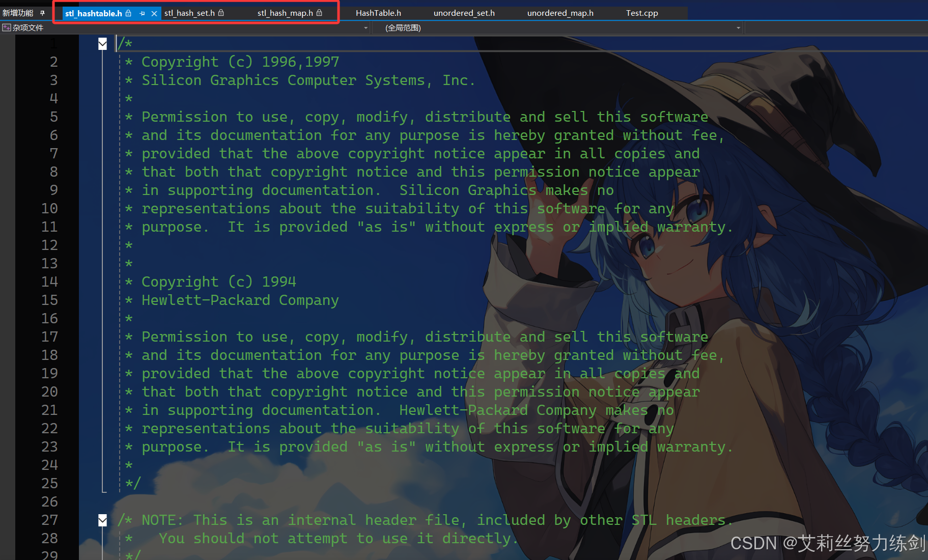Image resolution: width=928 pixels, height=560 pixels.
Task: Open the Test.cpp tab
Action: click(x=642, y=13)
